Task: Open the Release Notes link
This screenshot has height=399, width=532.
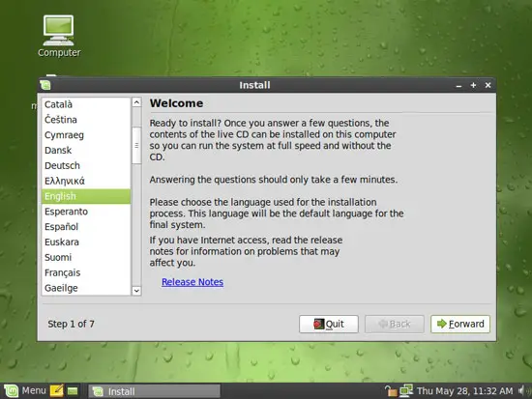Action: tap(192, 282)
